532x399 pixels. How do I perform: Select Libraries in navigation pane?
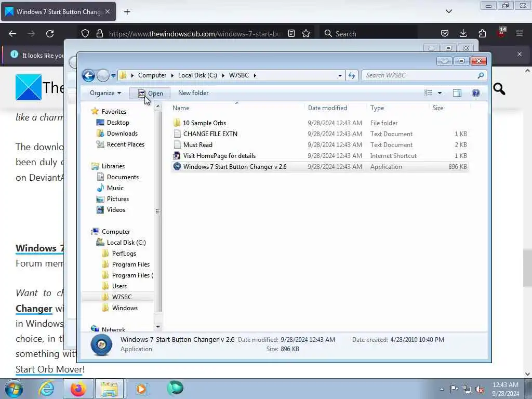113,166
